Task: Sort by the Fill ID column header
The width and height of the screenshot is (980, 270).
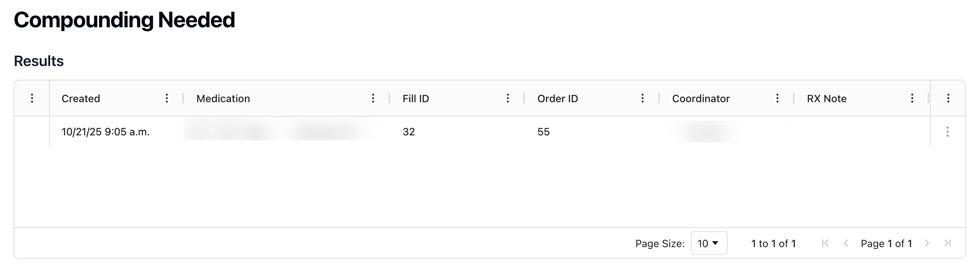Action: click(x=415, y=98)
